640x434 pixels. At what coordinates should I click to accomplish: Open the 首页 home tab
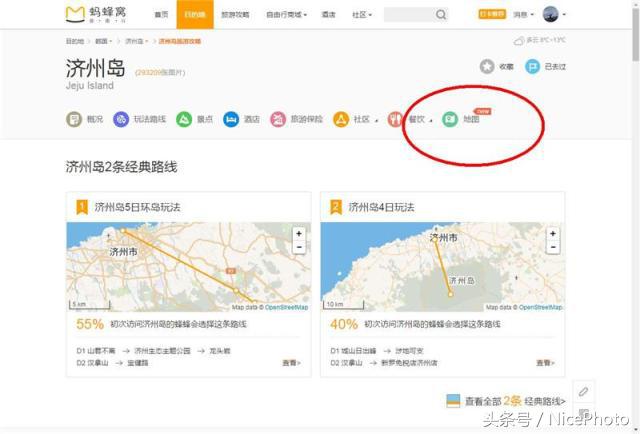pyautogui.click(x=161, y=14)
